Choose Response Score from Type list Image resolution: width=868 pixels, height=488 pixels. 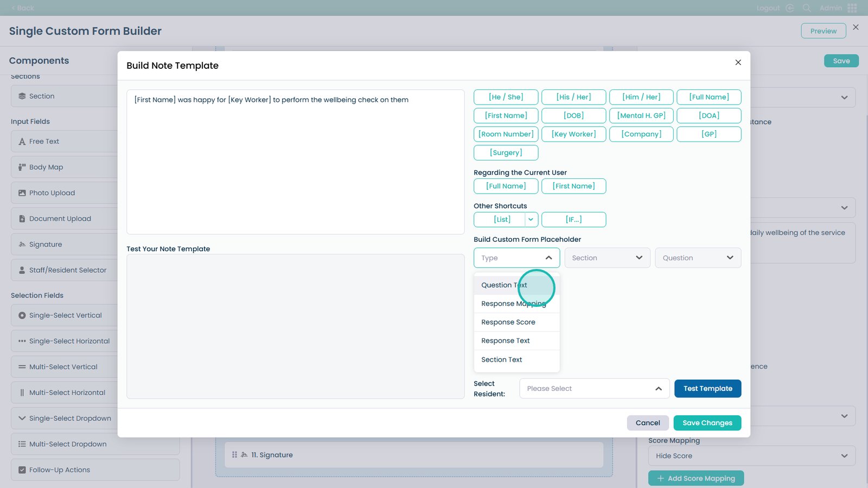click(x=508, y=322)
